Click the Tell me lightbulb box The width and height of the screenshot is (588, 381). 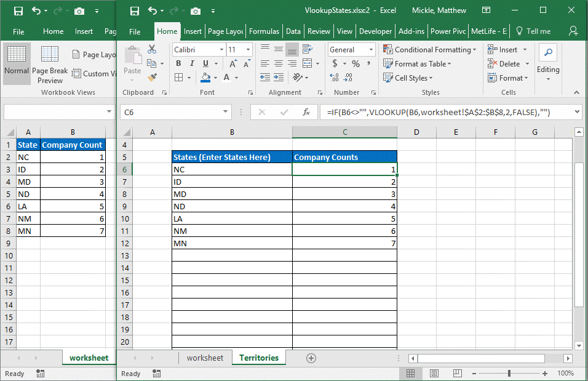pyautogui.click(x=534, y=31)
